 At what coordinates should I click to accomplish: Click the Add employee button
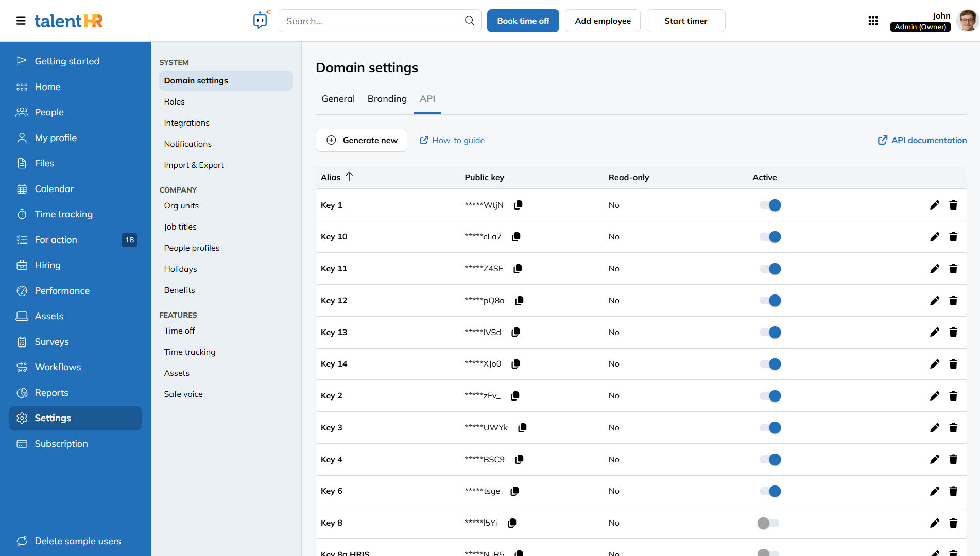(x=603, y=21)
